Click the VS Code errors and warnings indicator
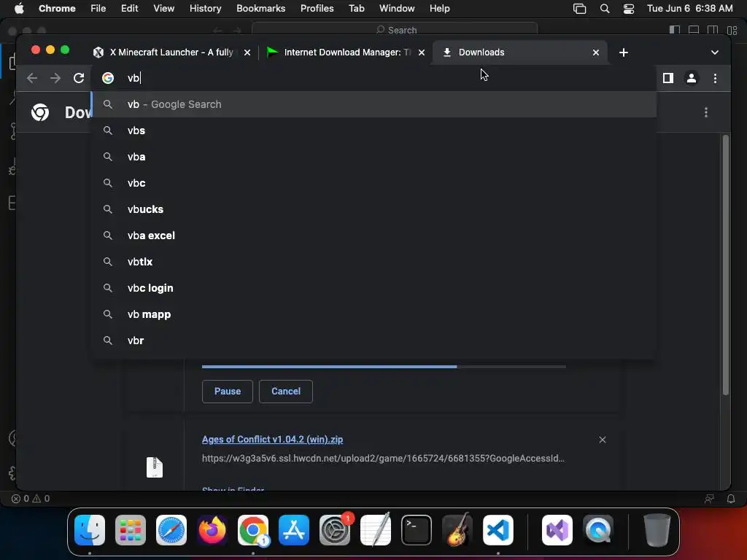 (x=31, y=499)
